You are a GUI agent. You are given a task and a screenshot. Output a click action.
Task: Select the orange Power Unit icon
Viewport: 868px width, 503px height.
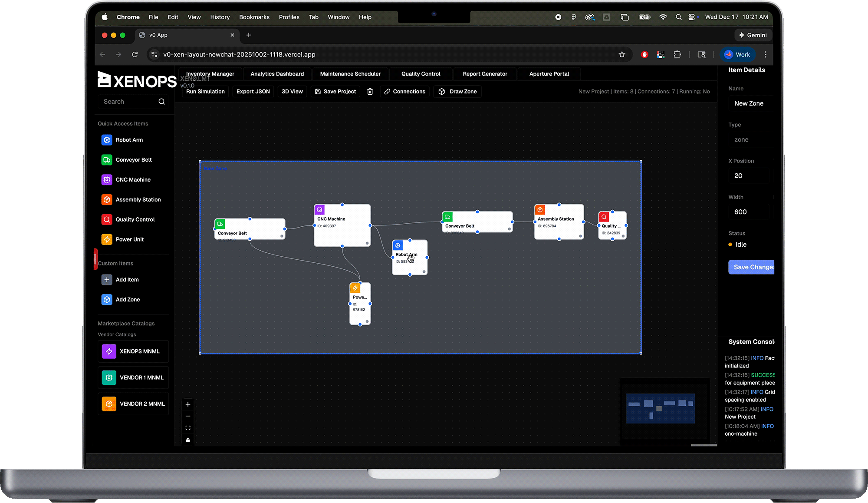click(107, 239)
